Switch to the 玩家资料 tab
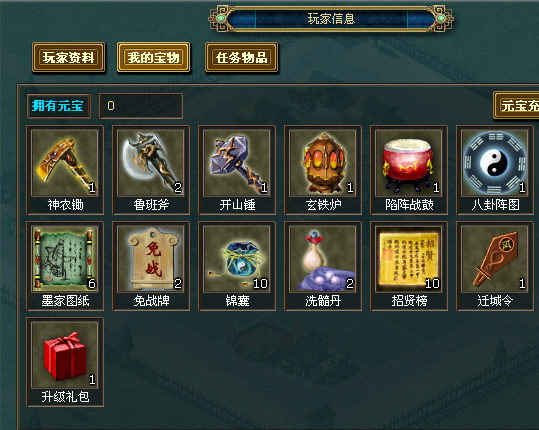The height and width of the screenshot is (430, 539). point(68,57)
